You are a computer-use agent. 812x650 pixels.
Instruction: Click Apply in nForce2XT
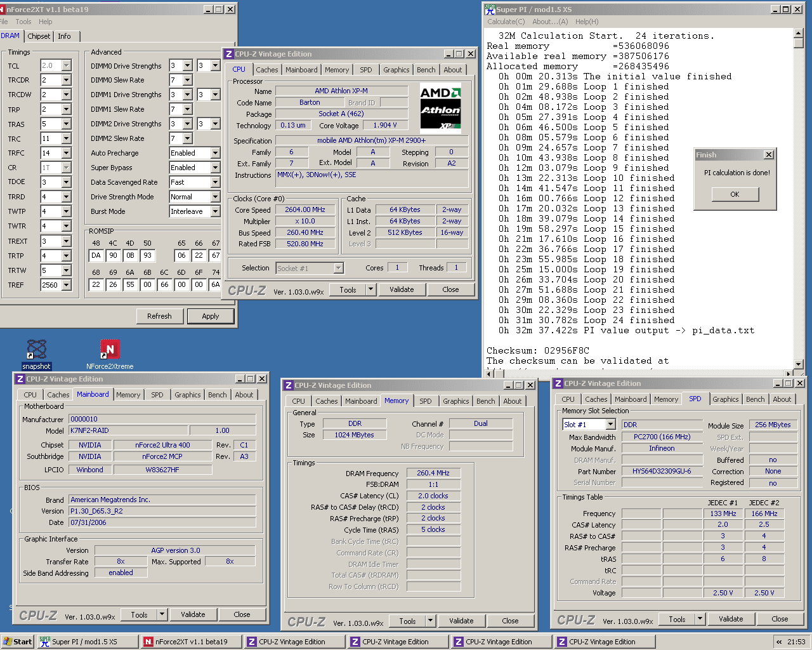click(211, 316)
